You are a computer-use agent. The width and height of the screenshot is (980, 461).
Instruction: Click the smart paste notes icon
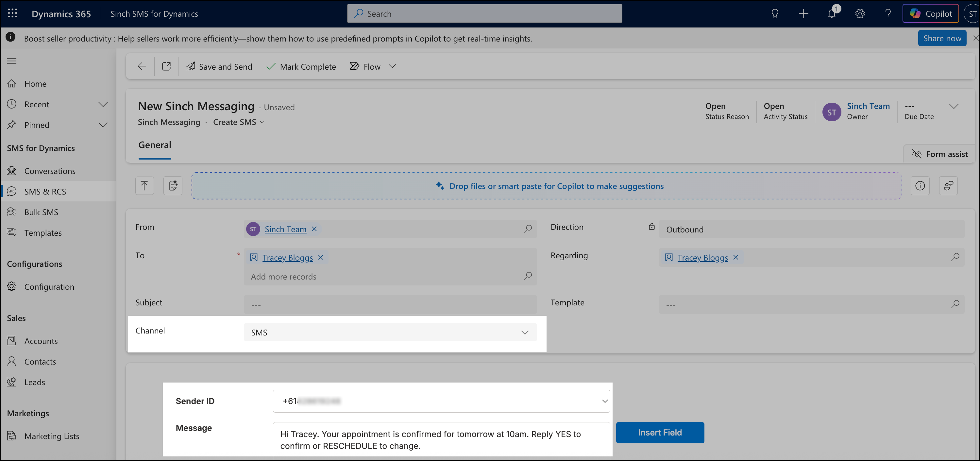pyautogui.click(x=173, y=186)
